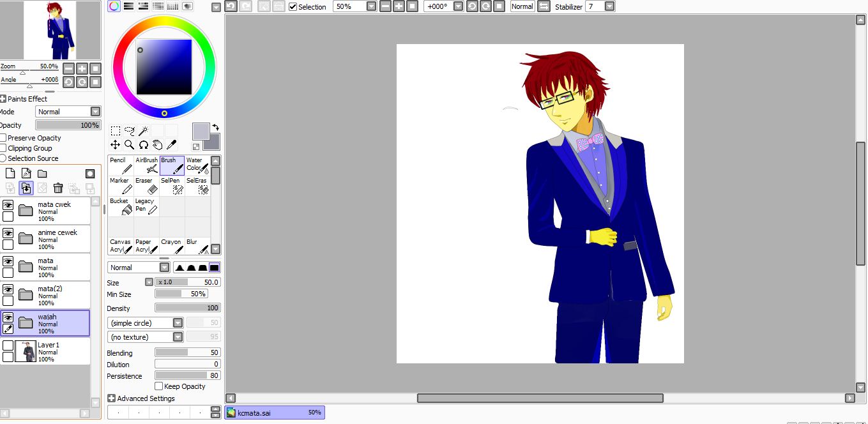Screen dimensions: 868x424
Task: Add a layer mask
Action: tap(90, 174)
